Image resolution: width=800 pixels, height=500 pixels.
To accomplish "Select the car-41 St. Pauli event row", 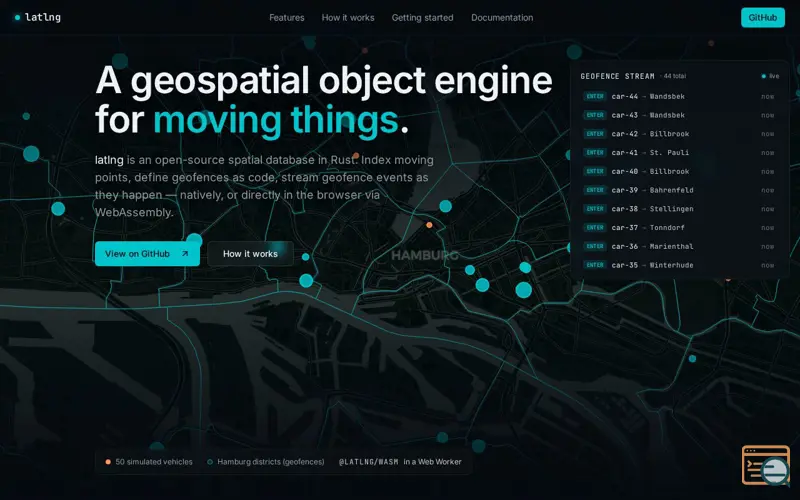I will (679, 153).
